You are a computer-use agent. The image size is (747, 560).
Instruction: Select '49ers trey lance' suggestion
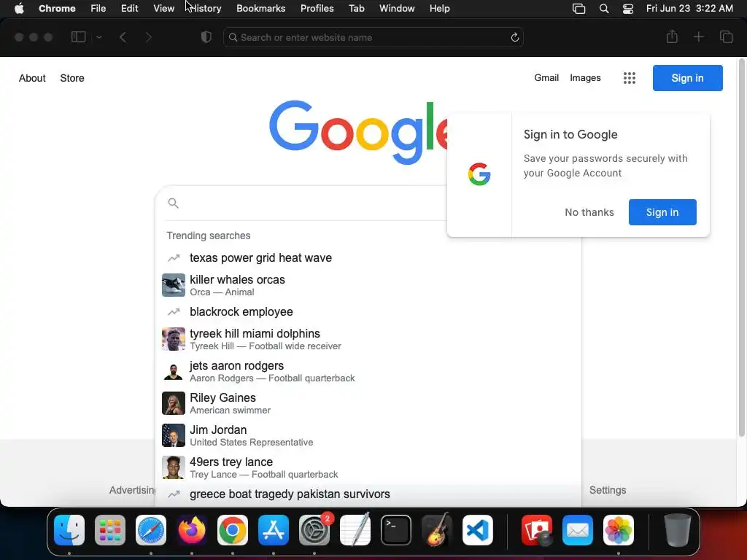point(368,467)
